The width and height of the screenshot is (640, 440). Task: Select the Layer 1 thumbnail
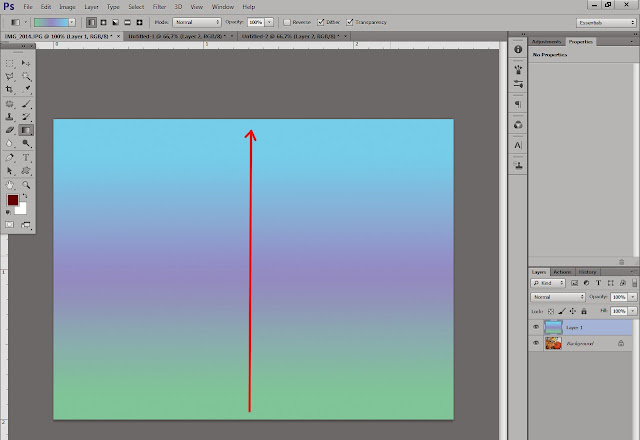point(553,327)
